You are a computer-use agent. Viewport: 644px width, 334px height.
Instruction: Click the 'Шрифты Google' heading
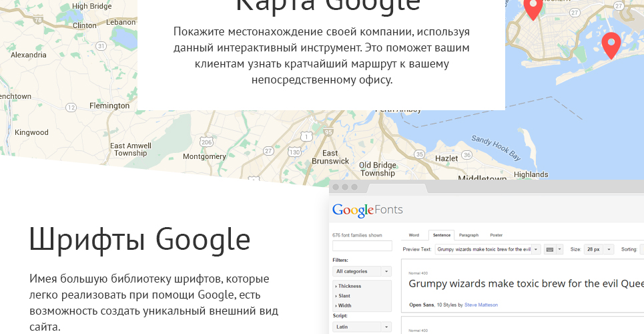click(140, 239)
